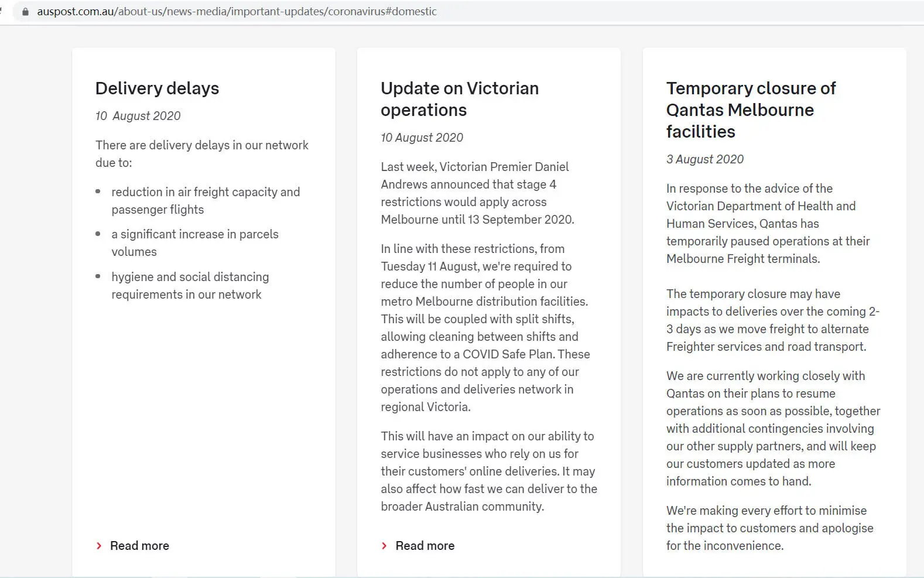Click the paragraph starting The temporary closure may have
The image size is (924, 578).
tap(773, 320)
